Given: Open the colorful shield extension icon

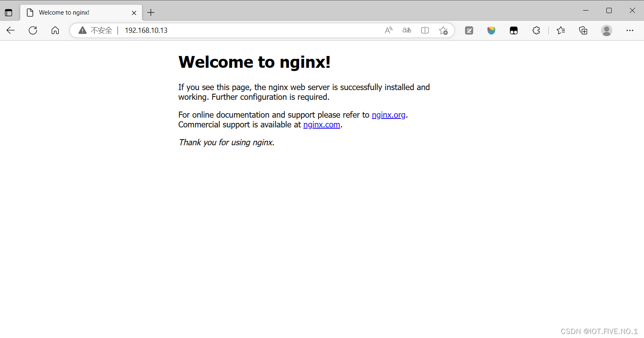Looking at the screenshot, I should pyautogui.click(x=491, y=30).
